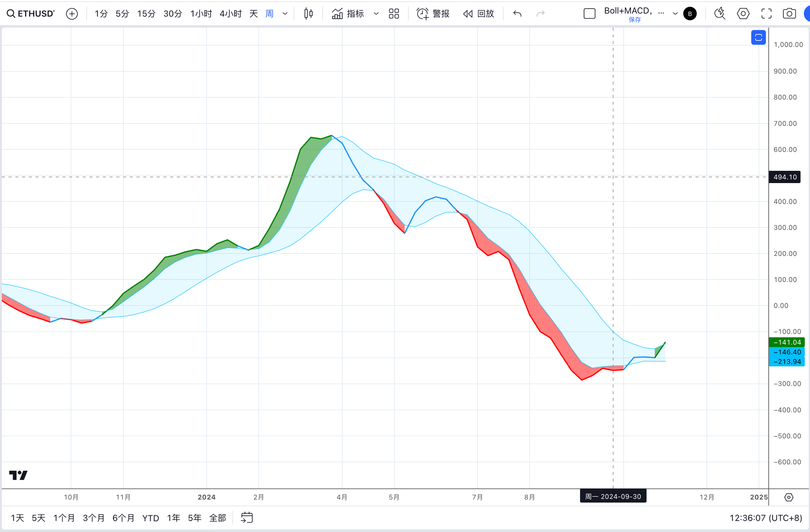Select the 5分 timeframe
The height and width of the screenshot is (532, 810).
click(x=122, y=14)
